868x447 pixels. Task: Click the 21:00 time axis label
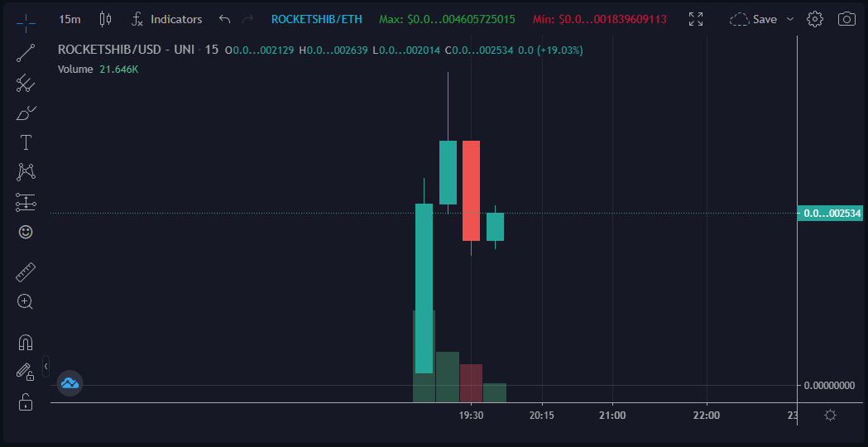coord(612,416)
